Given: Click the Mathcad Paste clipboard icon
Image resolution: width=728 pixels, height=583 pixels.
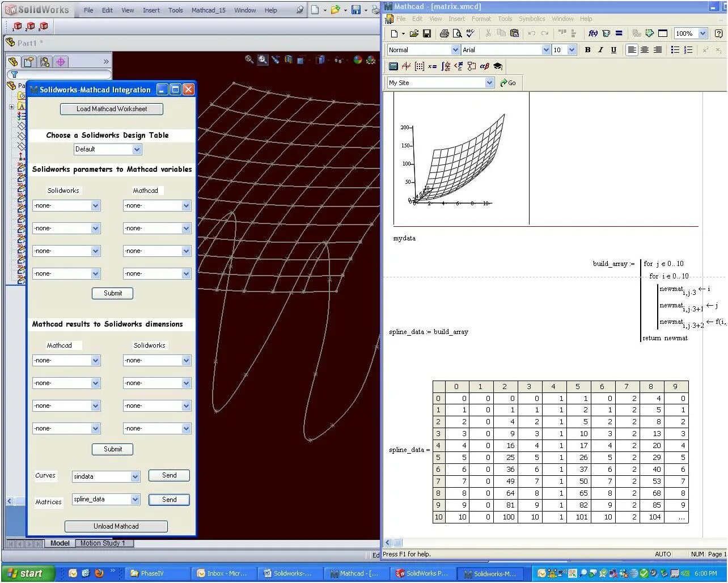Looking at the screenshot, I should [514, 33].
